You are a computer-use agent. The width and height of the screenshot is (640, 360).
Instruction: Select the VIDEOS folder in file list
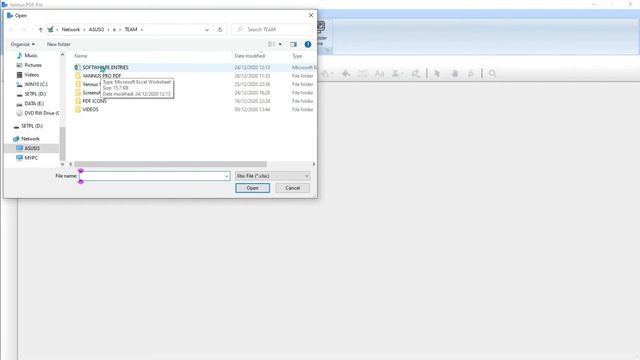(90, 109)
